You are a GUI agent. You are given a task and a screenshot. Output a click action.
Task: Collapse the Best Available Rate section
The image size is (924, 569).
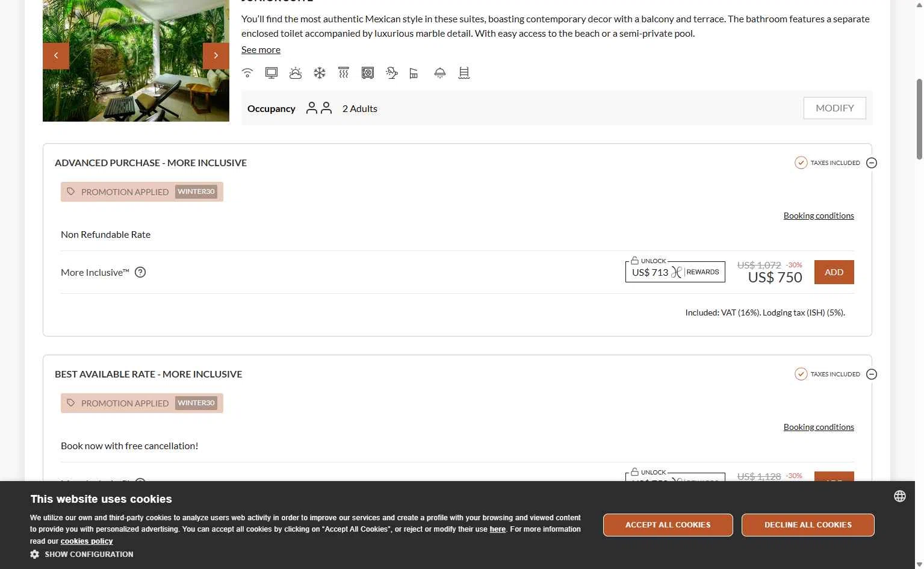(872, 374)
